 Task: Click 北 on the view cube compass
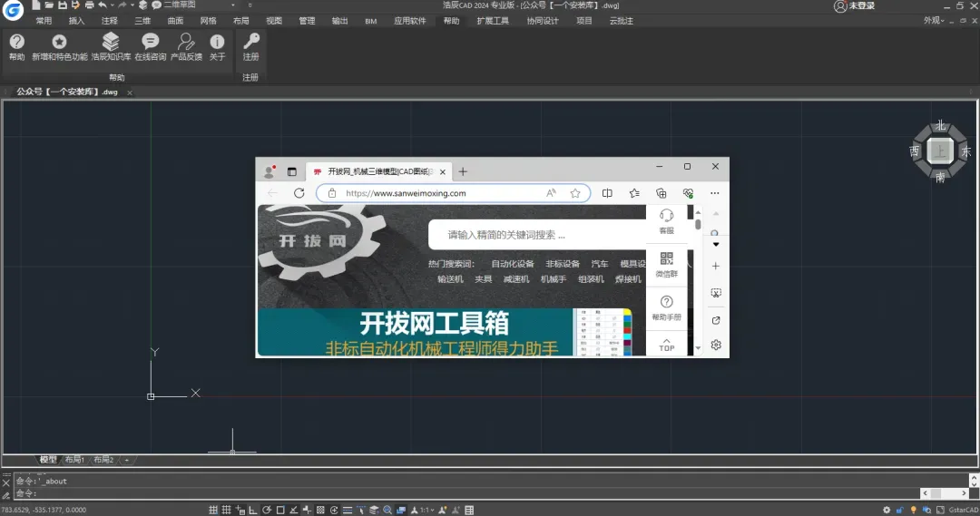click(940, 126)
